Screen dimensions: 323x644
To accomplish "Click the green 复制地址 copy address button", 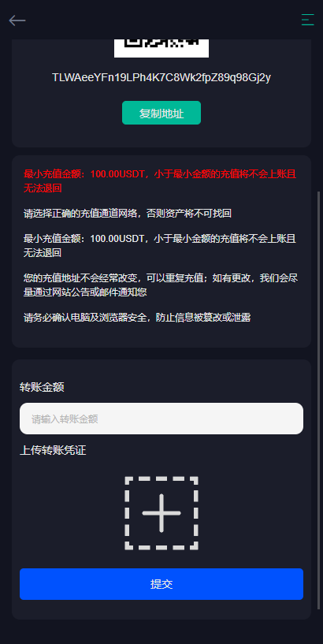I will (x=161, y=113).
